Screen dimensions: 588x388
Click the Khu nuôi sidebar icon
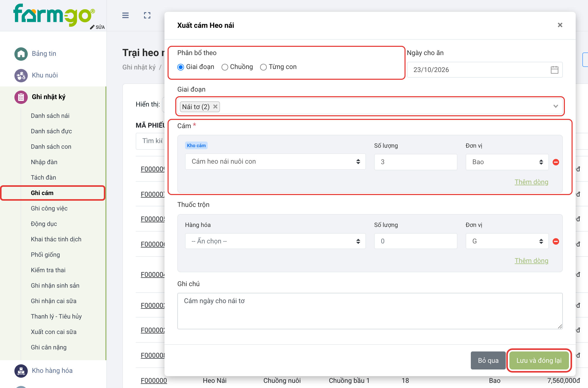(x=21, y=75)
